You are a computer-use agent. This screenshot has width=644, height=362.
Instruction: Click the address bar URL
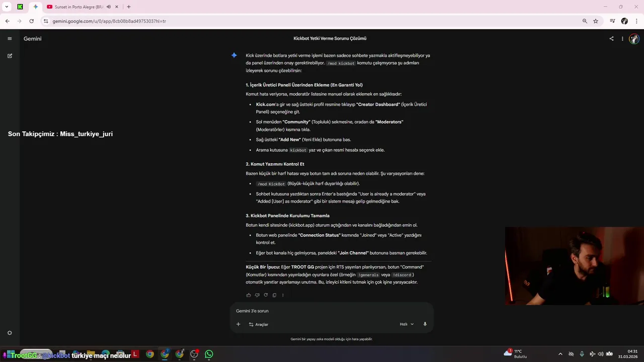tap(109, 21)
